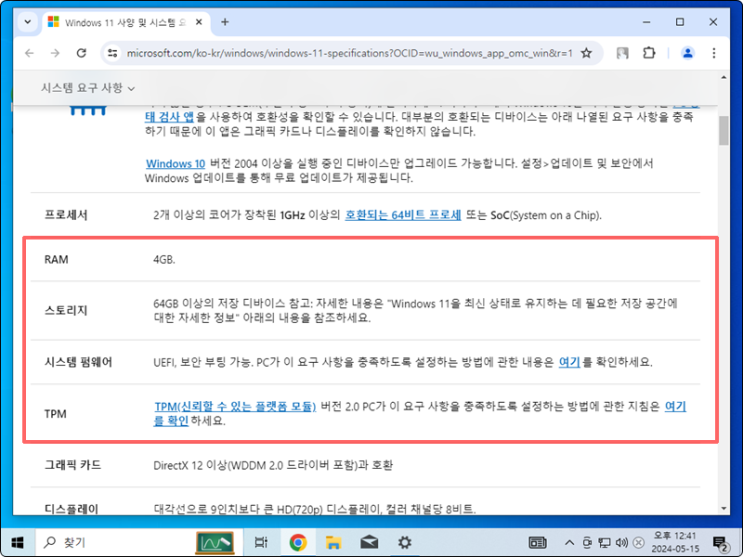This screenshot has height=557, width=743.
Task: Open the chalkboard search highlight icon
Action: pos(215,542)
